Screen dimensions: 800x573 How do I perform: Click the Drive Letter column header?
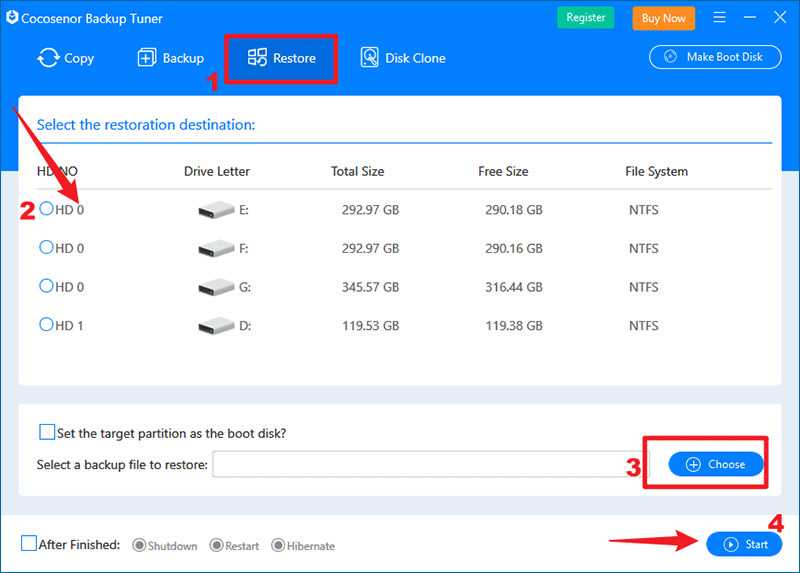click(217, 171)
